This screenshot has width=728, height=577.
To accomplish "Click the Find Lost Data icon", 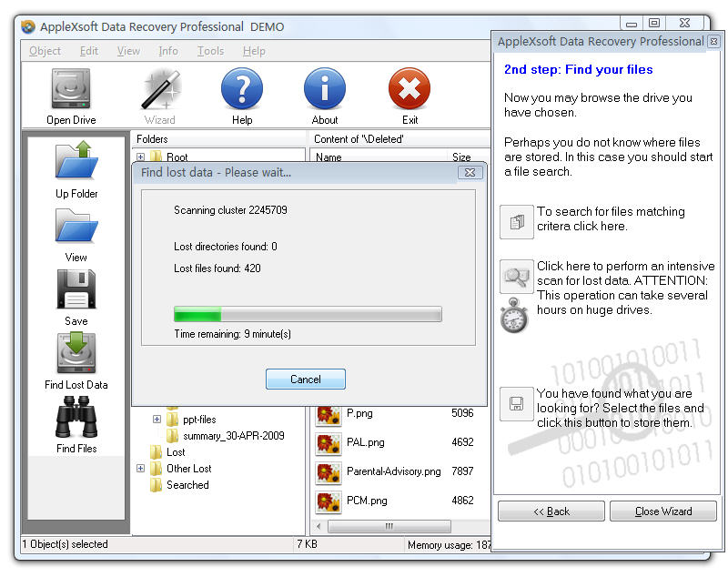I will pos(76,353).
